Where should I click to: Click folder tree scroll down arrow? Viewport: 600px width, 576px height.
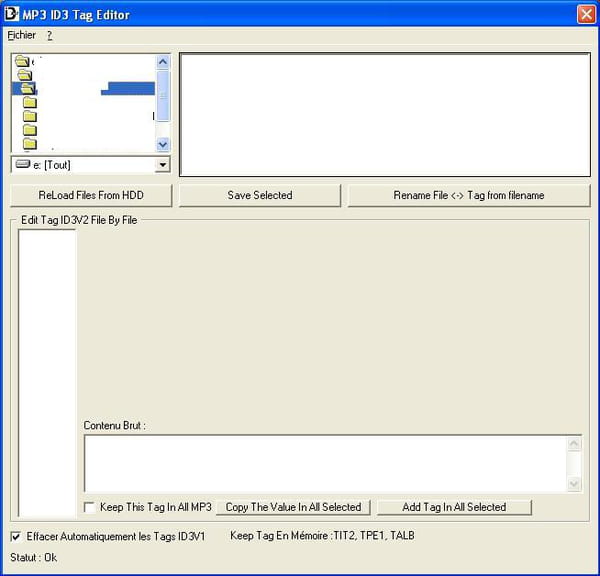tap(163, 145)
